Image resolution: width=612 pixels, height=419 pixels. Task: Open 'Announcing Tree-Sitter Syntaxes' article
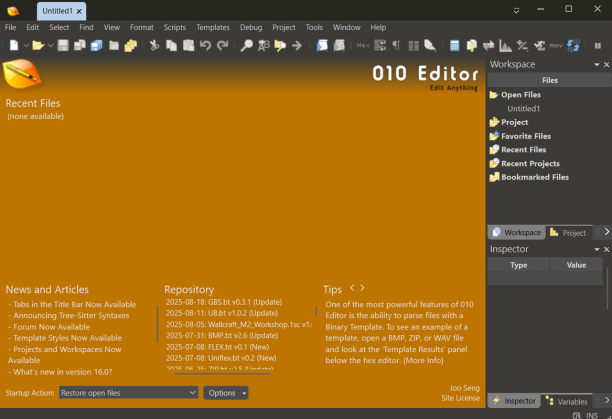[x=71, y=315]
